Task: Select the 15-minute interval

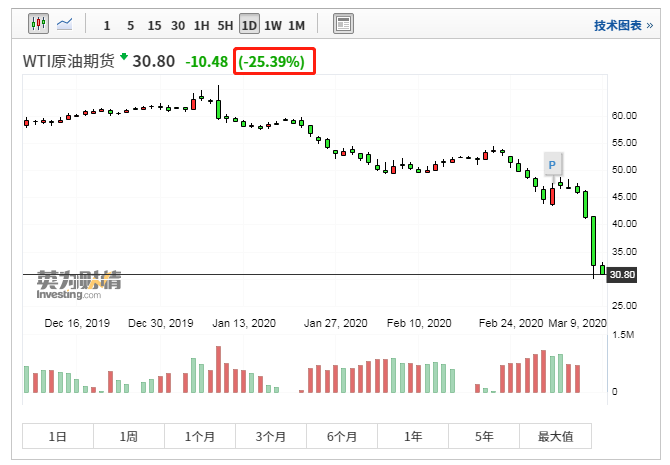Action: tap(154, 24)
